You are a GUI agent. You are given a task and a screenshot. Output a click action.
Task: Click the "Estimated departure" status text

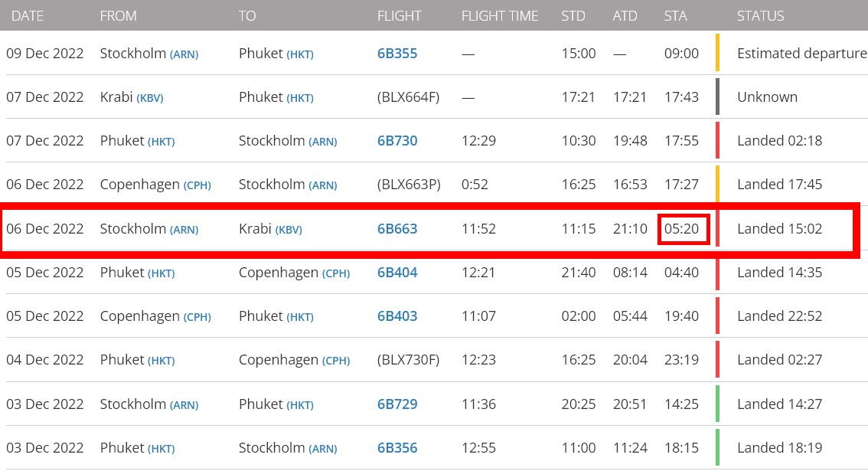pos(801,54)
